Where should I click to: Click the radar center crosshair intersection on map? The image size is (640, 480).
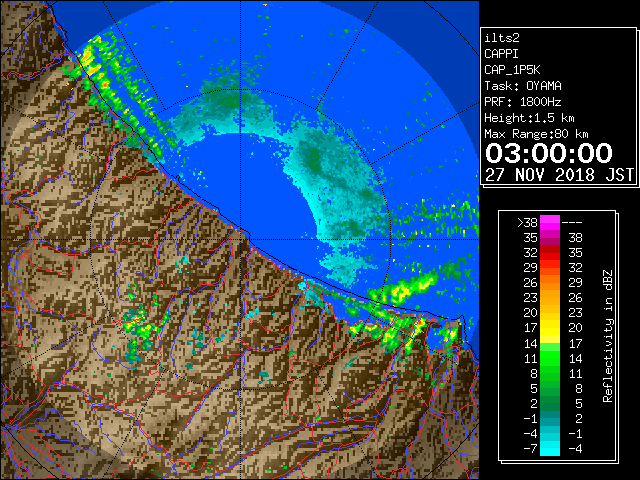(x=240, y=239)
